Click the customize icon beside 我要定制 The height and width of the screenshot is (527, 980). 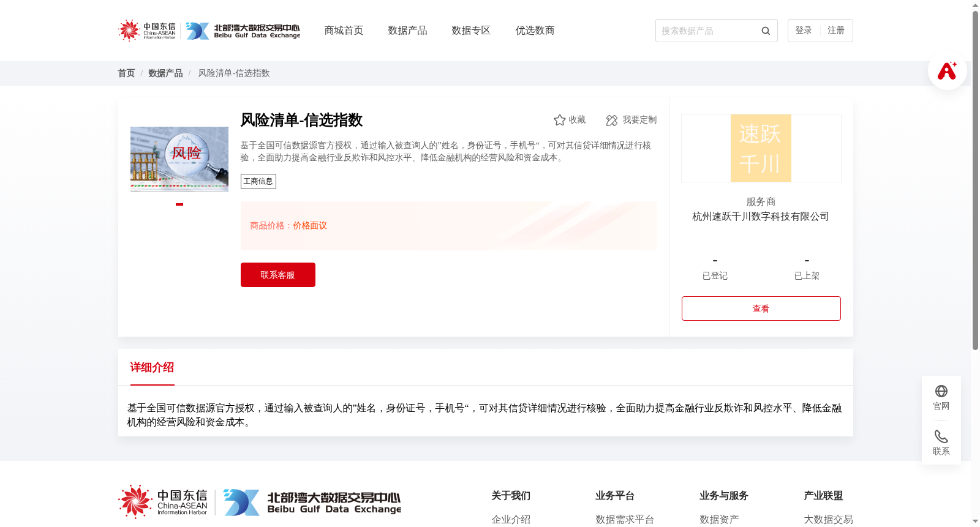[612, 120]
